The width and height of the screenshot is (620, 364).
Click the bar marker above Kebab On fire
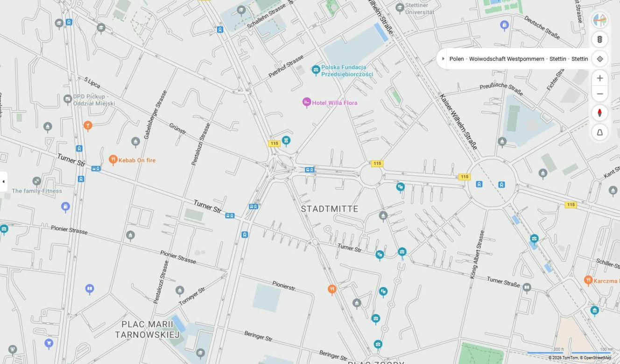click(88, 125)
